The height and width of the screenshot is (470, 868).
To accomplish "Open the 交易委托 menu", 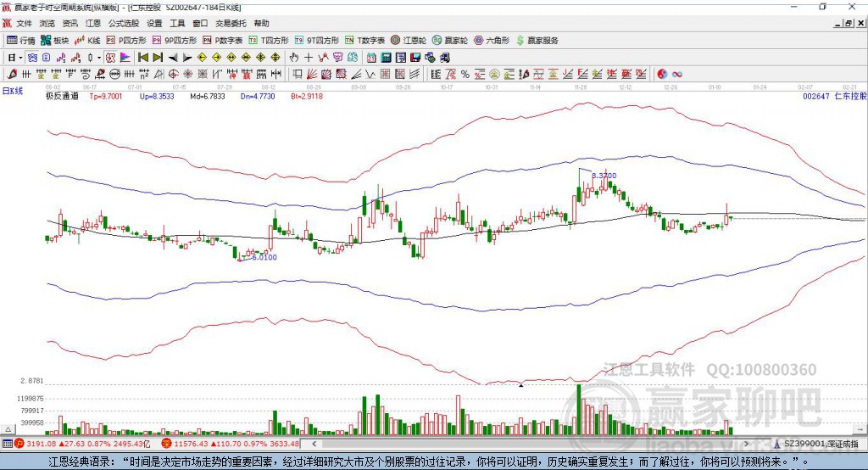I will point(231,23).
